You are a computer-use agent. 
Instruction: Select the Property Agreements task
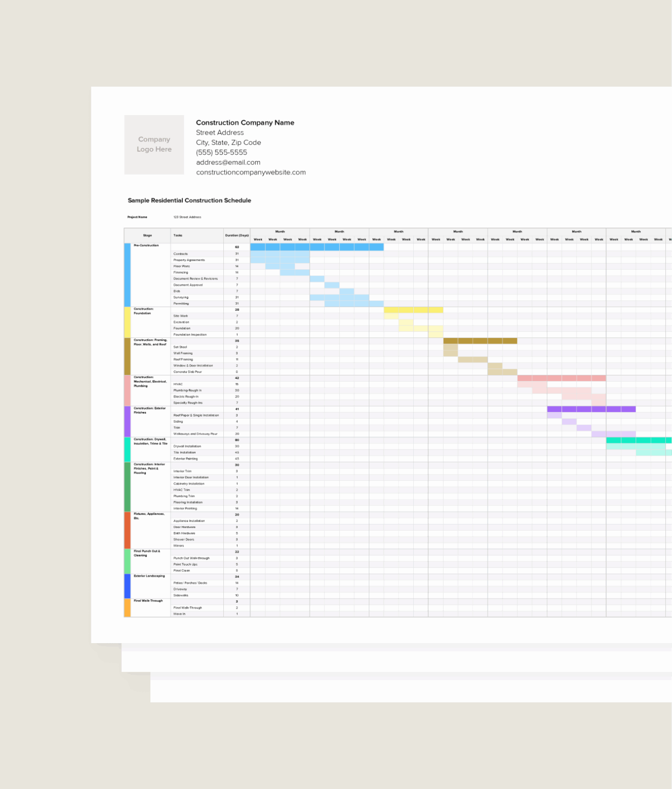189,260
